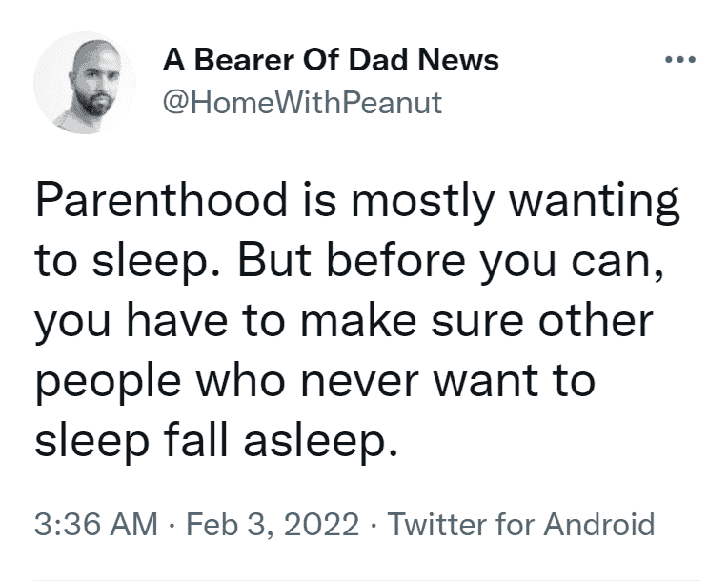The image size is (728, 581).
Task: Click the word before in the tweet
Action: tap(395, 260)
